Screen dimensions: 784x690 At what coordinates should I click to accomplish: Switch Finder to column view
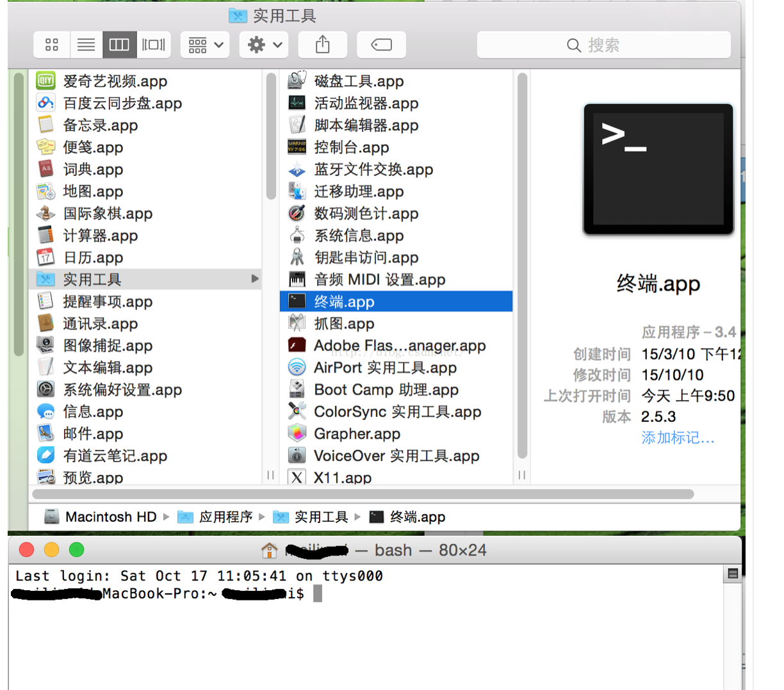[120, 45]
